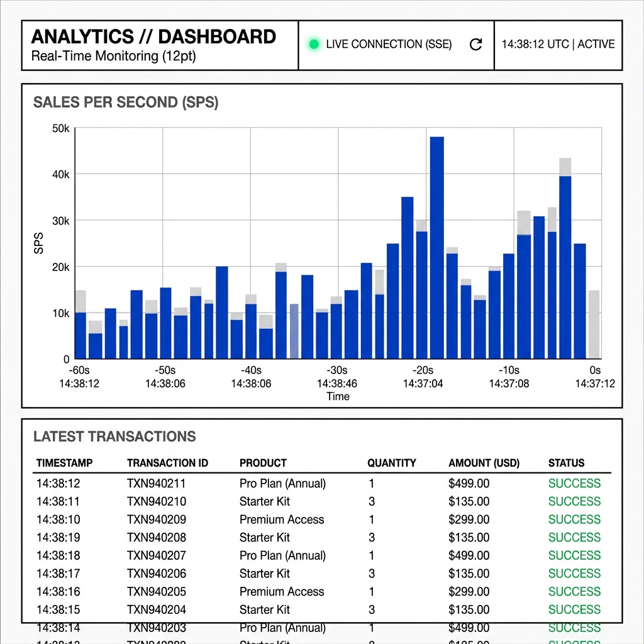Click Starter Kit in the TXN940206 row

pos(265,574)
